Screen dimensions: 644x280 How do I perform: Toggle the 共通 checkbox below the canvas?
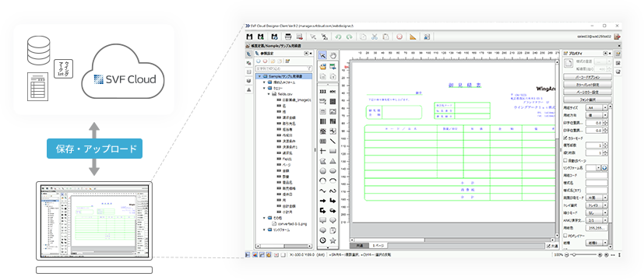click(x=548, y=246)
